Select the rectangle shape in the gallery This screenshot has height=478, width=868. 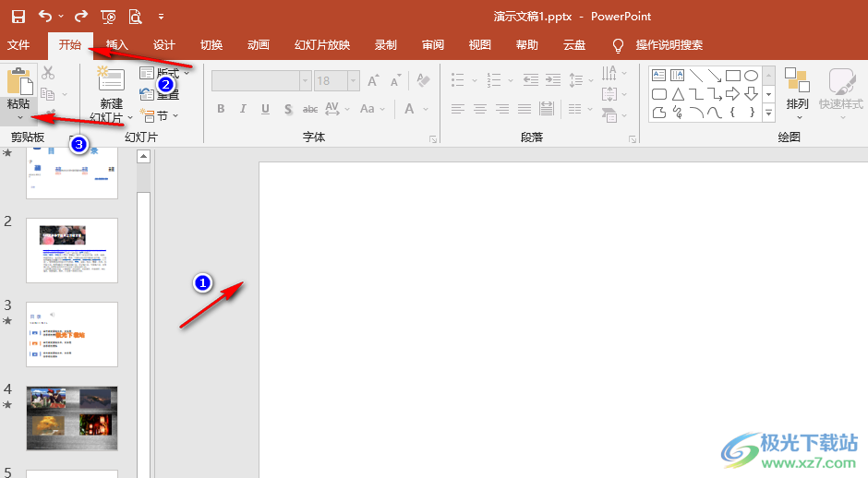pyautogui.click(x=733, y=76)
